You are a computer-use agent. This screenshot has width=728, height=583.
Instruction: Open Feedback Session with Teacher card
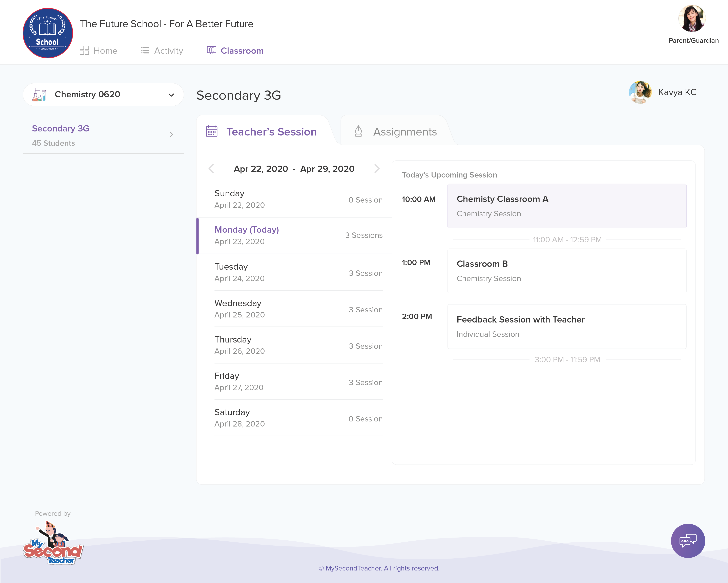pyautogui.click(x=567, y=327)
